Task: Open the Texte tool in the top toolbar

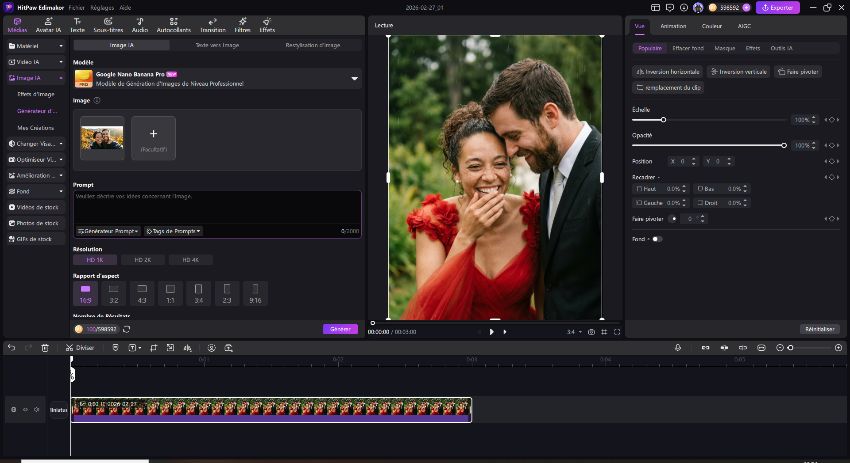Action: pos(77,25)
